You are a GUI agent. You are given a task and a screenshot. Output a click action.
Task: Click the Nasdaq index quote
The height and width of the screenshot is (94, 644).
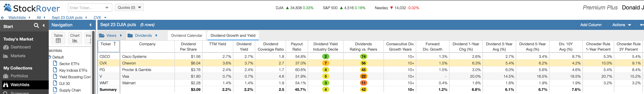coord(397,8)
